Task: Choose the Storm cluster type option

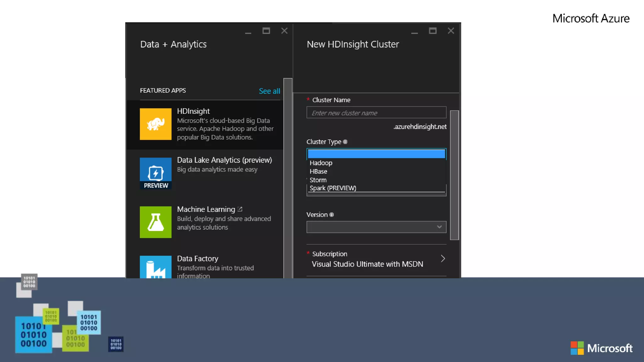Action: [x=318, y=180]
